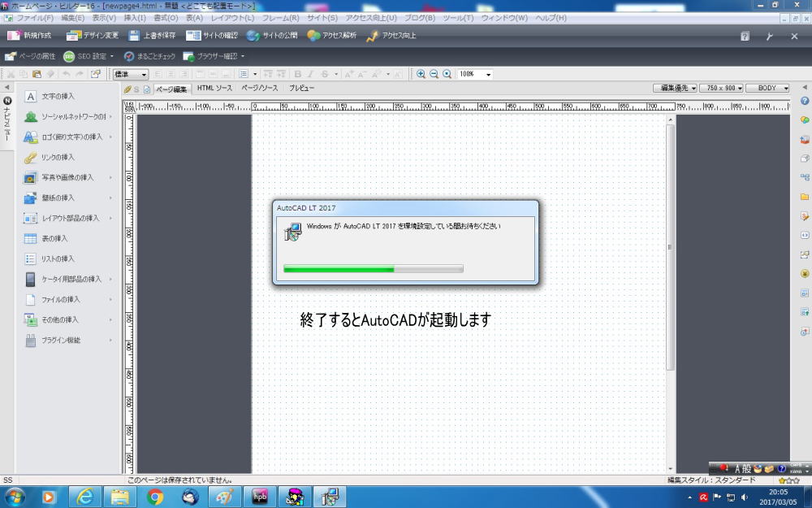
Task: Expand the SEO 設定 dropdown
Action: point(112,56)
